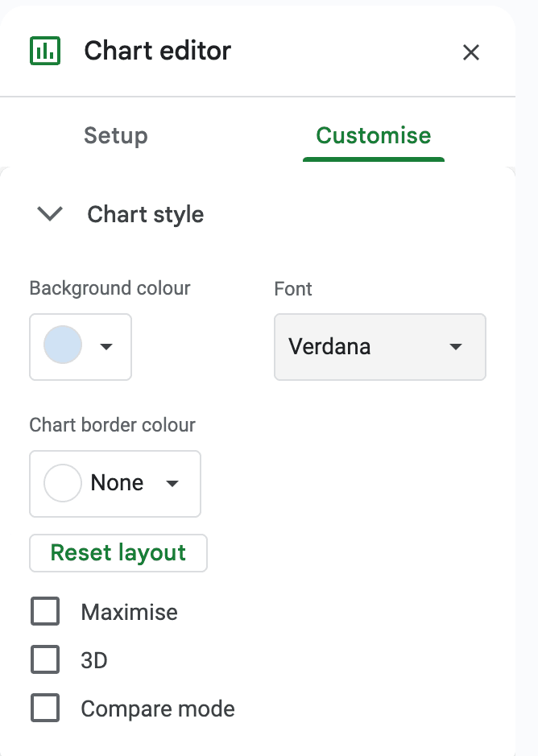Tick the 3D checkbox
538x756 pixels.
click(45, 660)
